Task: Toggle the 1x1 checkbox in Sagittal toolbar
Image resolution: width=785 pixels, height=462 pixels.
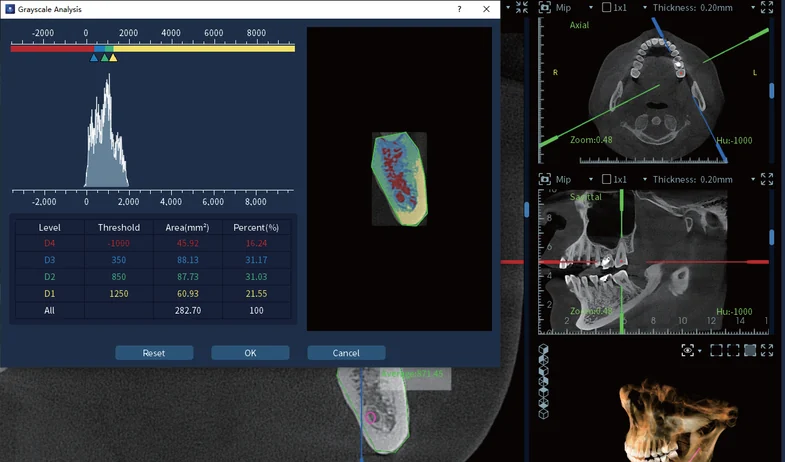Action: (606, 179)
